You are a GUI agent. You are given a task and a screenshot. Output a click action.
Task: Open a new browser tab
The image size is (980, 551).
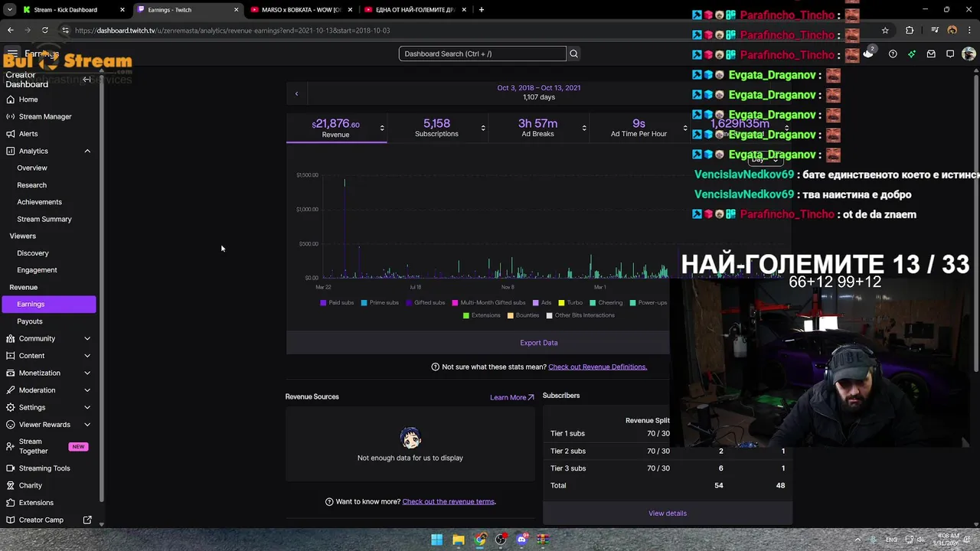tap(482, 10)
